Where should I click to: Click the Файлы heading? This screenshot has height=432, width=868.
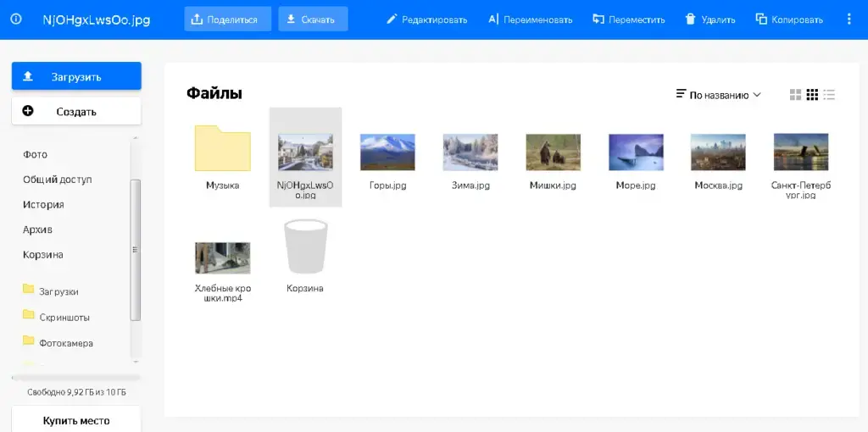(214, 93)
